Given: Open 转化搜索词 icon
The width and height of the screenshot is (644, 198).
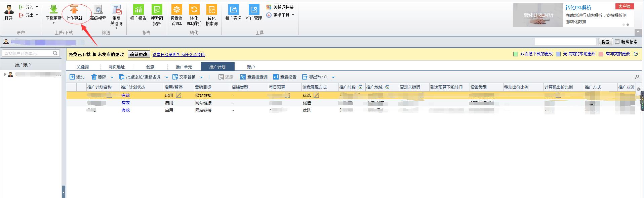Looking at the screenshot, I should (x=211, y=9).
